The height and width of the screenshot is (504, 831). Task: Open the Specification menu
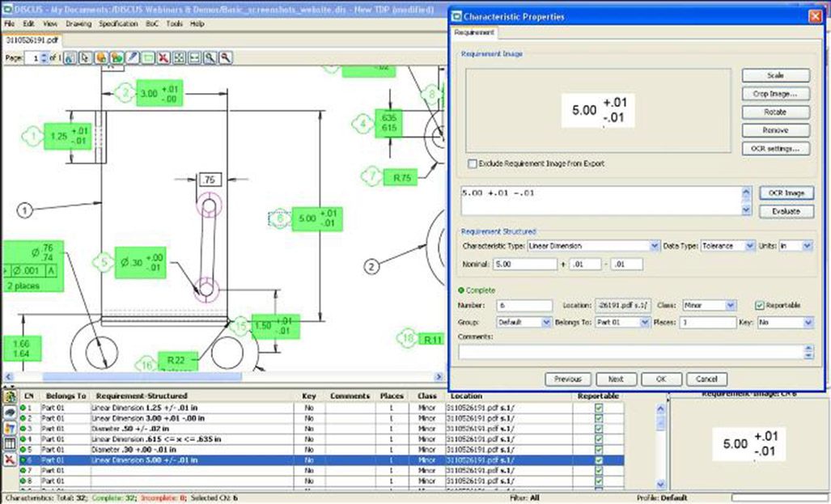click(x=118, y=24)
